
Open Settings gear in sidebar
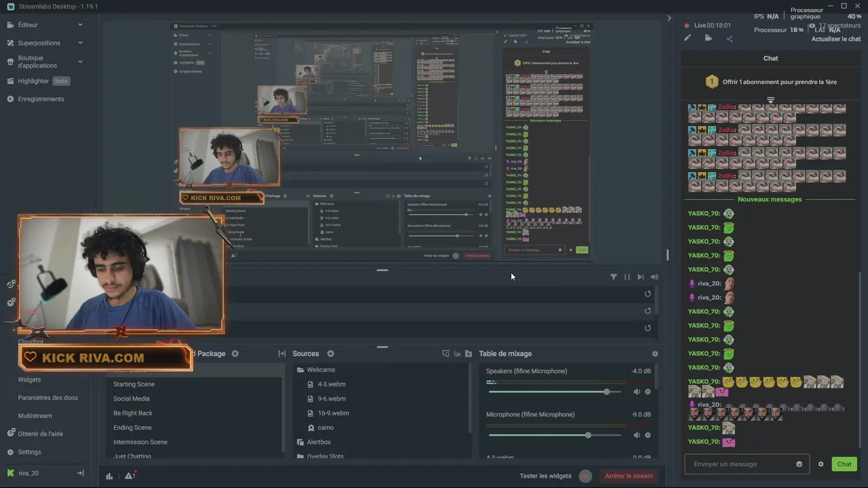click(x=11, y=452)
